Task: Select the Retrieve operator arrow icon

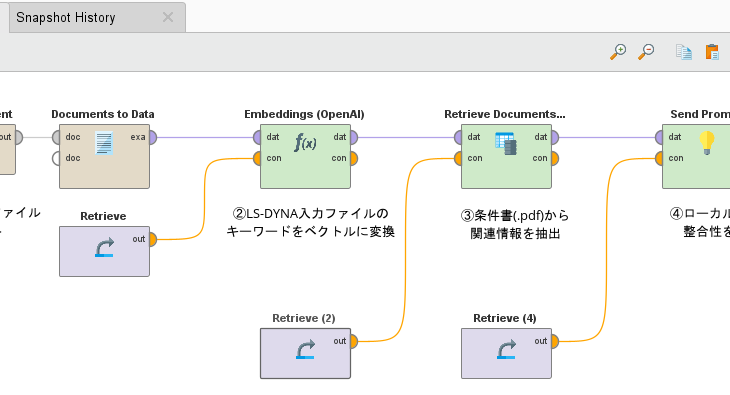Action: click(104, 247)
